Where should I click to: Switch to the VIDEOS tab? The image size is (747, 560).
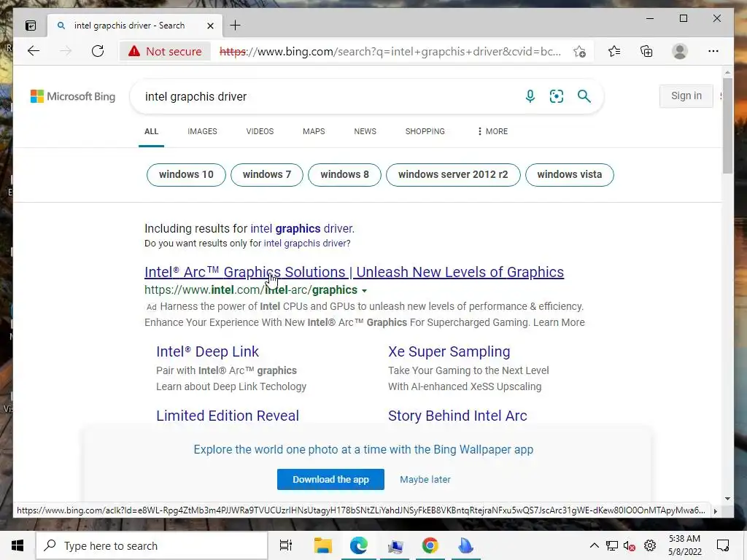260,131
